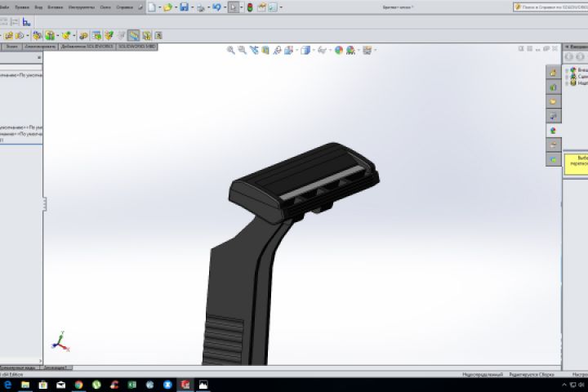Open Chrome from the taskbar

[x=78, y=385]
